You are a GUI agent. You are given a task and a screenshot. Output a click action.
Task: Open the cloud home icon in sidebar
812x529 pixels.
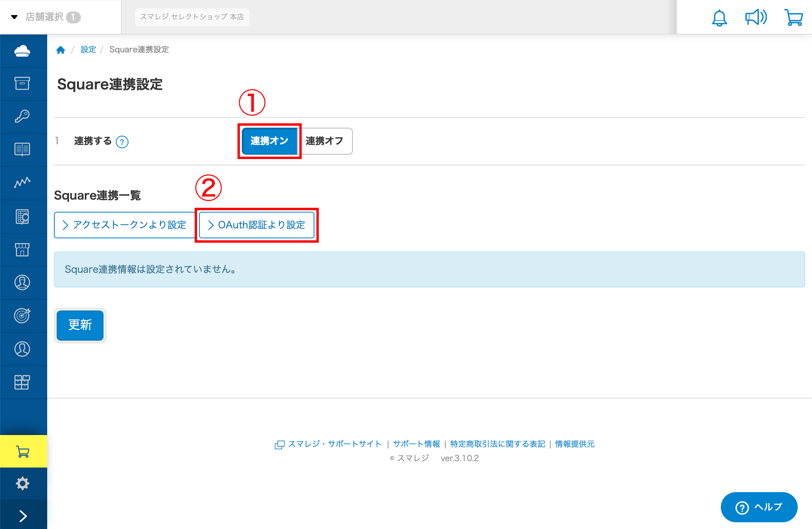(x=22, y=51)
